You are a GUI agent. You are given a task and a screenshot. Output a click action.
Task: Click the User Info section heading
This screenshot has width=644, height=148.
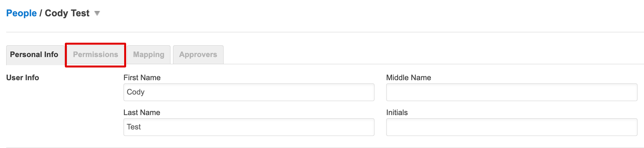click(23, 78)
